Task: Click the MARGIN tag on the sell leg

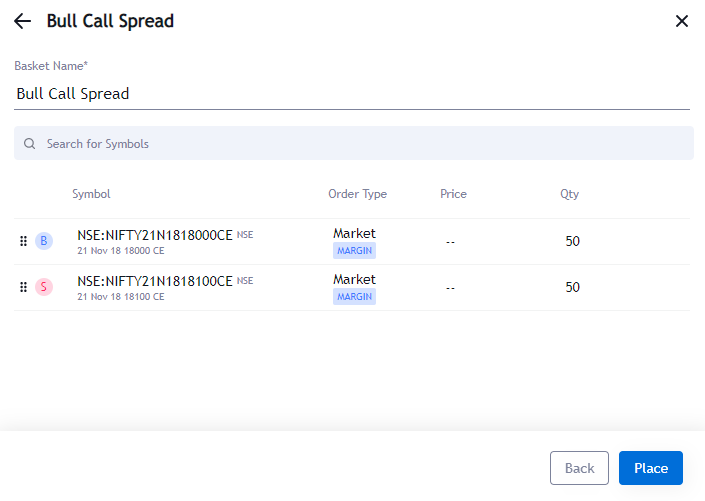Action: 354,296
